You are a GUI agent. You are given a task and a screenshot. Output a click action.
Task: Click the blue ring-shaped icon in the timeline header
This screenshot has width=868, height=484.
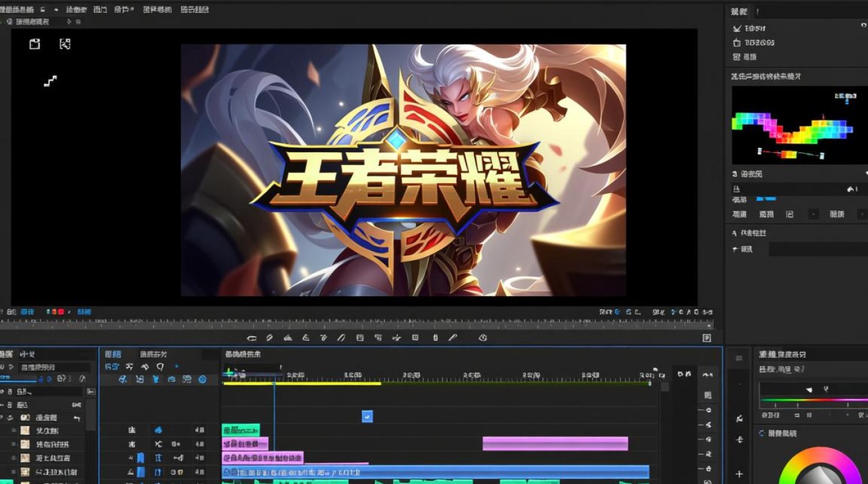click(202, 379)
